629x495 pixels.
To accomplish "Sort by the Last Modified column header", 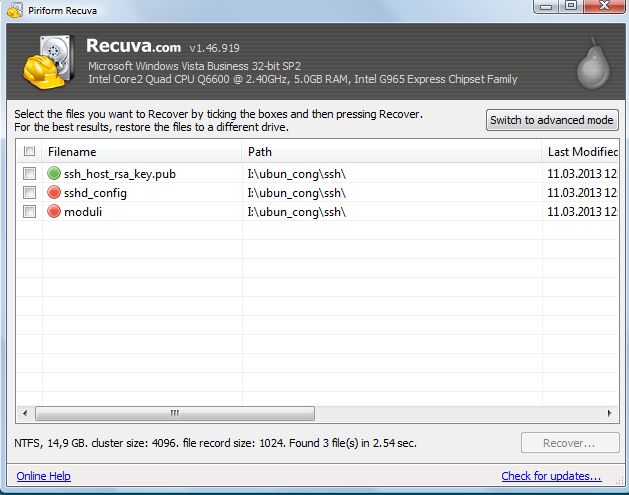I will pos(580,152).
